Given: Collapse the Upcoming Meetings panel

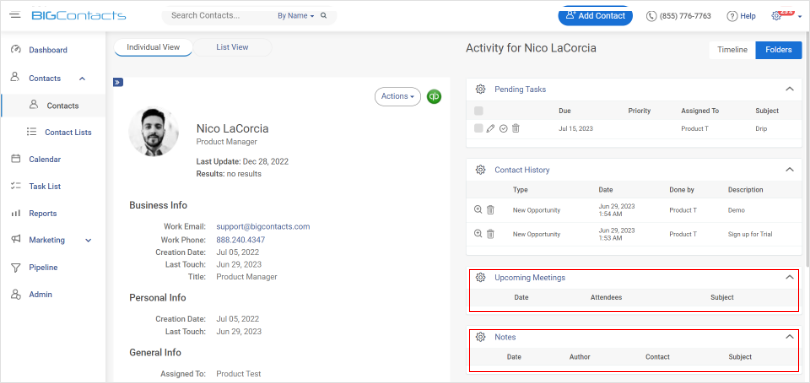Looking at the screenshot, I should (789, 277).
